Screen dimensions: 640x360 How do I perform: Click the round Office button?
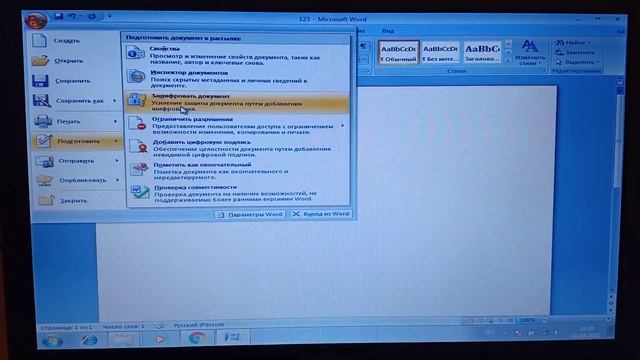point(36,19)
